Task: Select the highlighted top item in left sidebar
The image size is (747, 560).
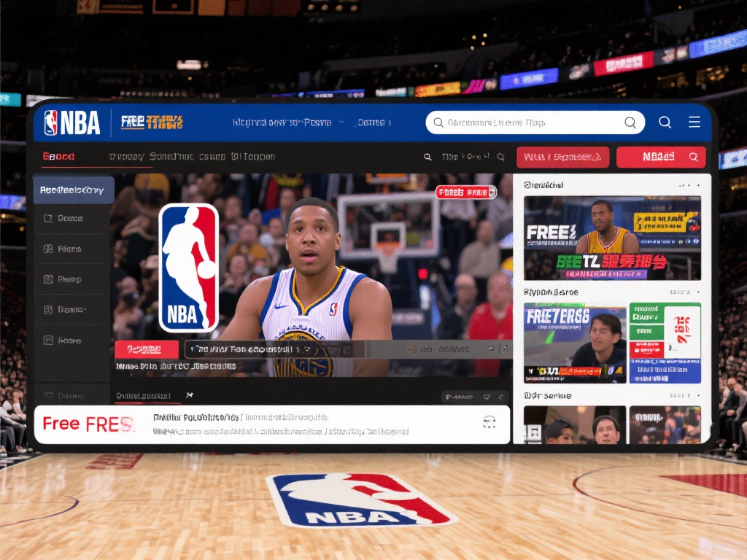Action: [72, 190]
